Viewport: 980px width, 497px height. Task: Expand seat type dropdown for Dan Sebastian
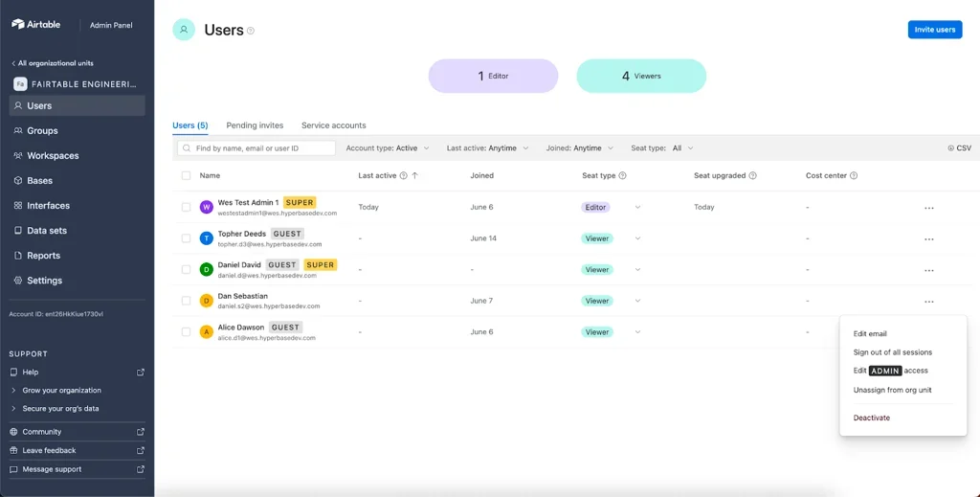pyautogui.click(x=637, y=301)
